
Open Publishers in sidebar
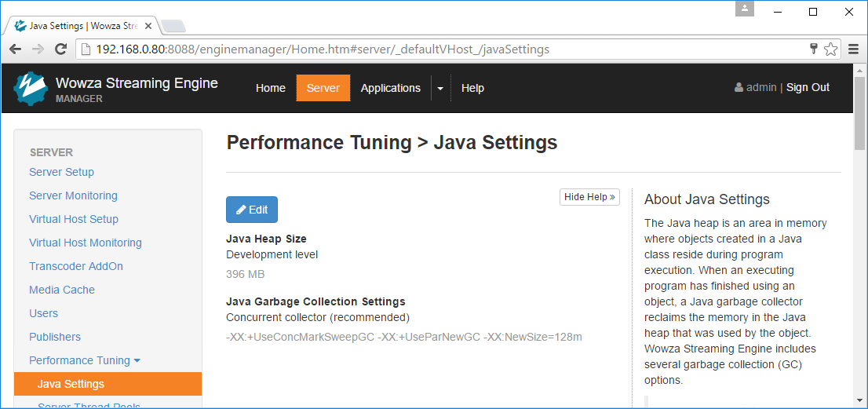(x=55, y=337)
